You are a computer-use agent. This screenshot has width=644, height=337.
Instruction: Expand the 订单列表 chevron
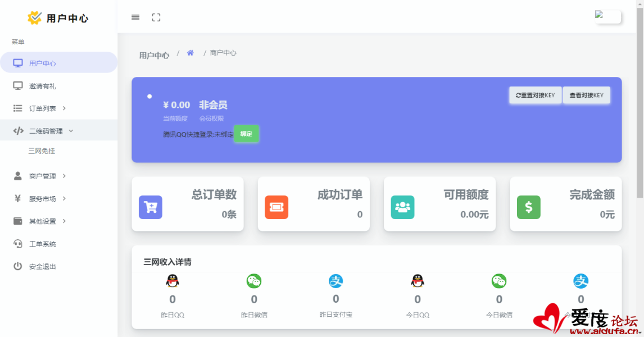[64, 108]
